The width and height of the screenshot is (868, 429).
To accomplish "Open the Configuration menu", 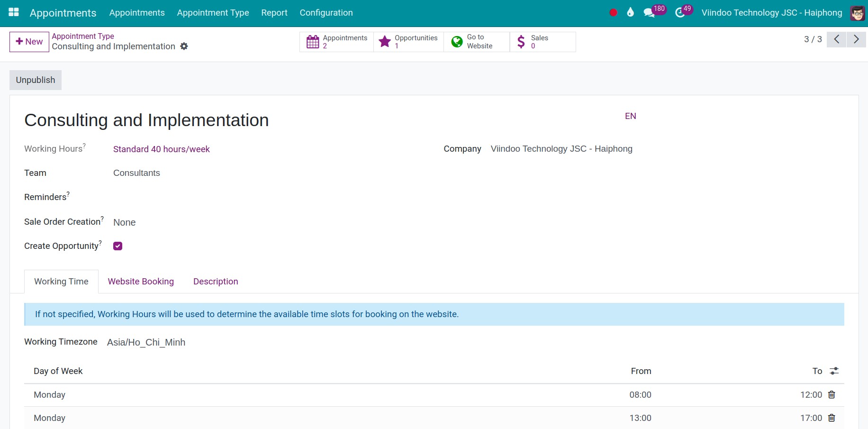I will pos(326,13).
